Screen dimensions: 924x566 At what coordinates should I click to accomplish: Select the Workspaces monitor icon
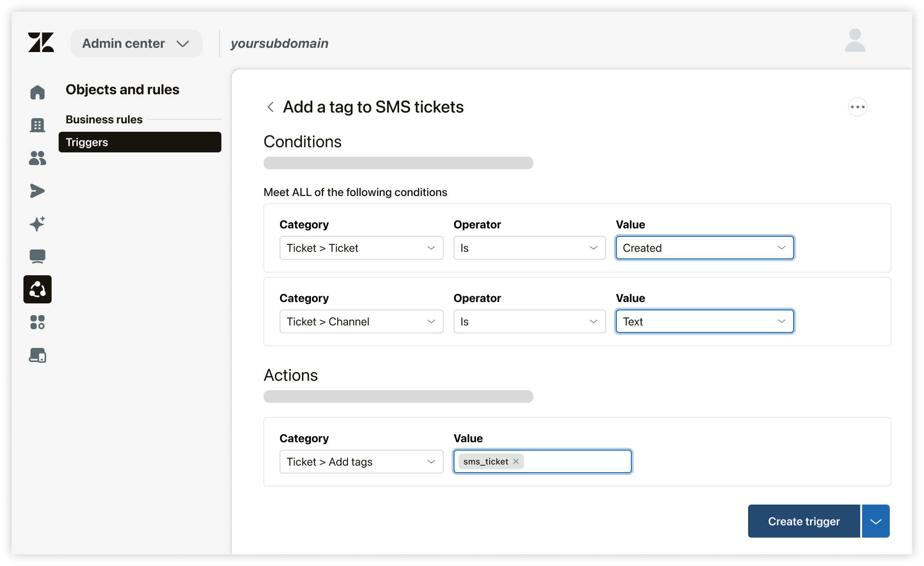38,256
